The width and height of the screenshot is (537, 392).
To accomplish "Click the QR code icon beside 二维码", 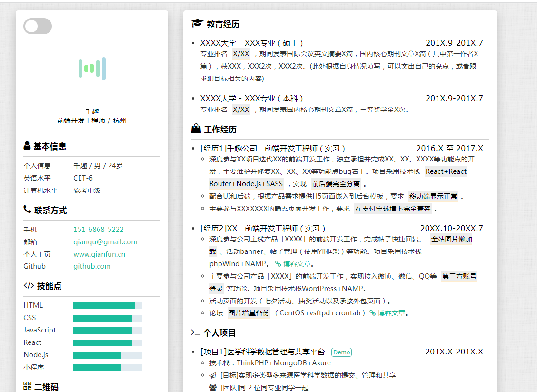I will [x=28, y=387].
